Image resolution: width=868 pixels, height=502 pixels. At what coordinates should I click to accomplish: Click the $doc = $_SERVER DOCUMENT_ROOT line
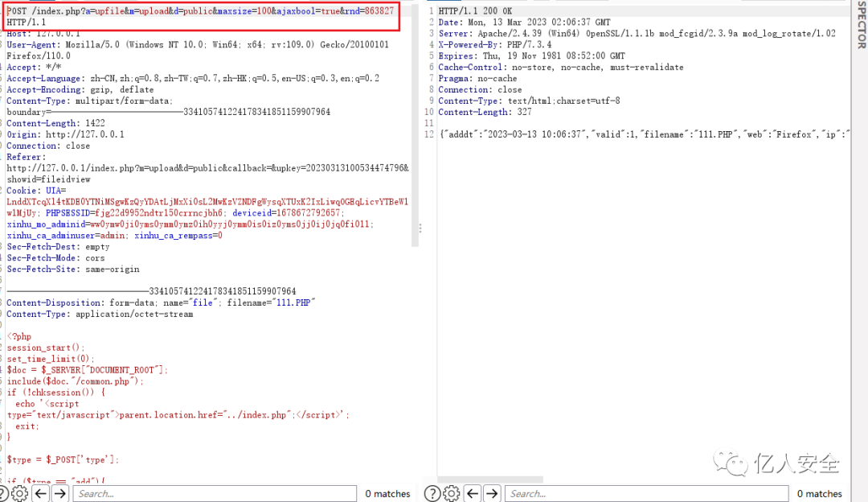point(87,369)
